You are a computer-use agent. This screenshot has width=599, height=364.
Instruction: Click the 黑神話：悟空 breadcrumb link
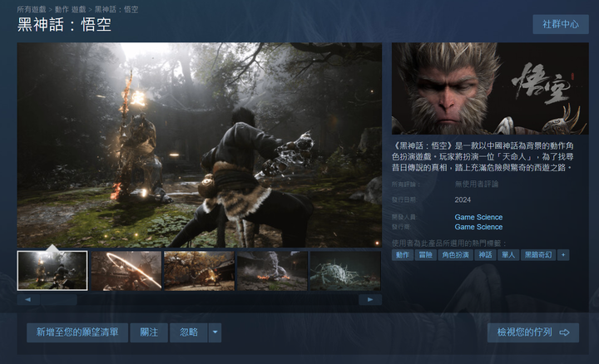pos(116,9)
